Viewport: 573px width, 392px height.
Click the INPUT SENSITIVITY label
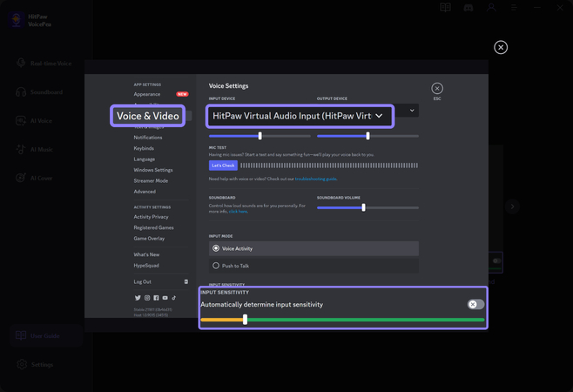(x=225, y=292)
